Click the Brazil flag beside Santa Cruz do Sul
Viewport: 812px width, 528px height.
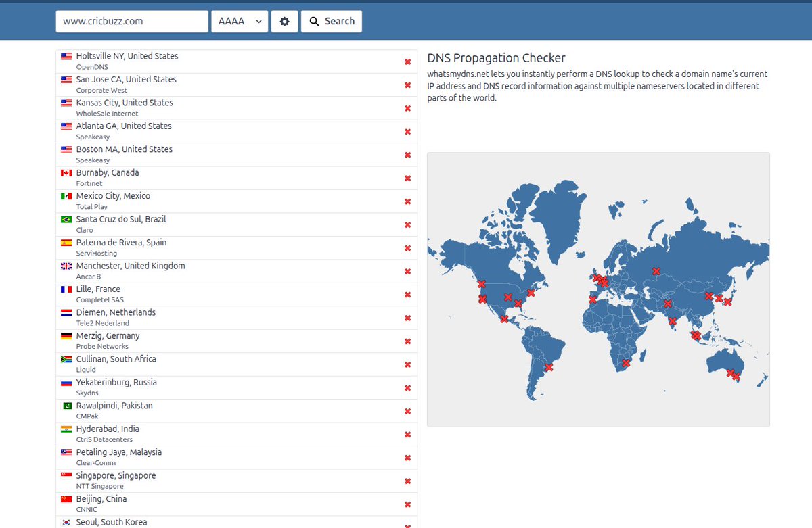click(x=66, y=220)
